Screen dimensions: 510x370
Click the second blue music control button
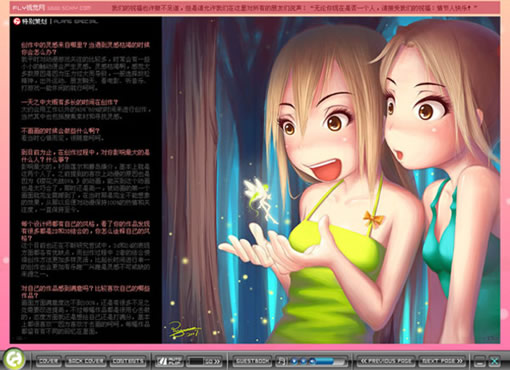(x=303, y=361)
